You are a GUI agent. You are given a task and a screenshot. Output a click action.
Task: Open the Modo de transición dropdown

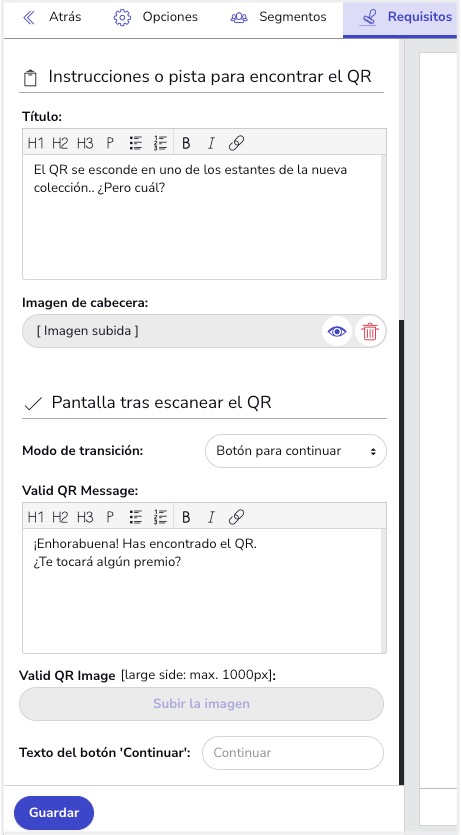tap(295, 451)
